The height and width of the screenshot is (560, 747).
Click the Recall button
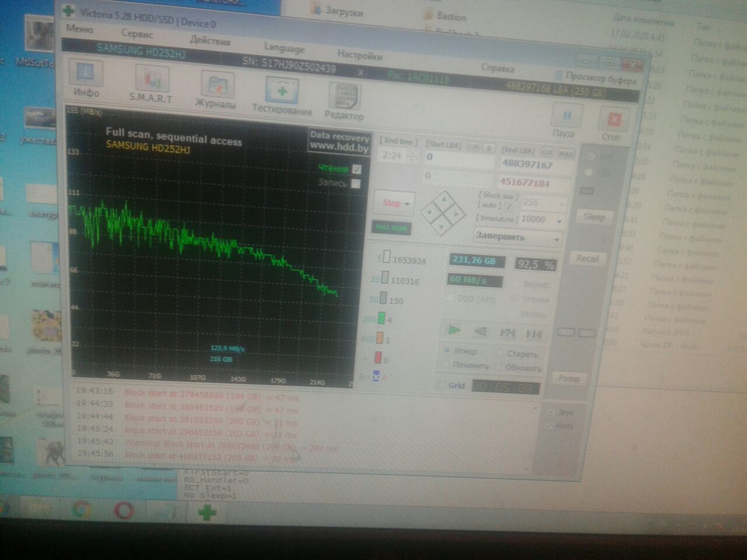pyautogui.click(x=588, y=258)
